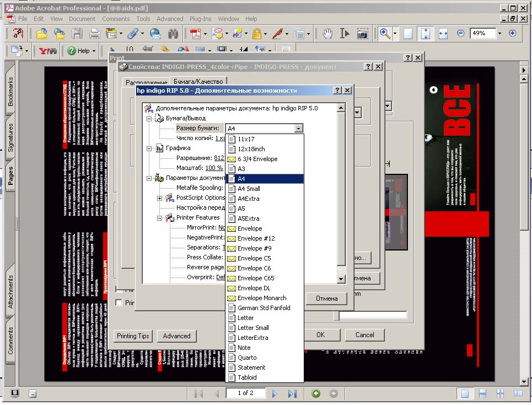
Task: Open the Help button dropdown arrow
Action: click(94, 51)
